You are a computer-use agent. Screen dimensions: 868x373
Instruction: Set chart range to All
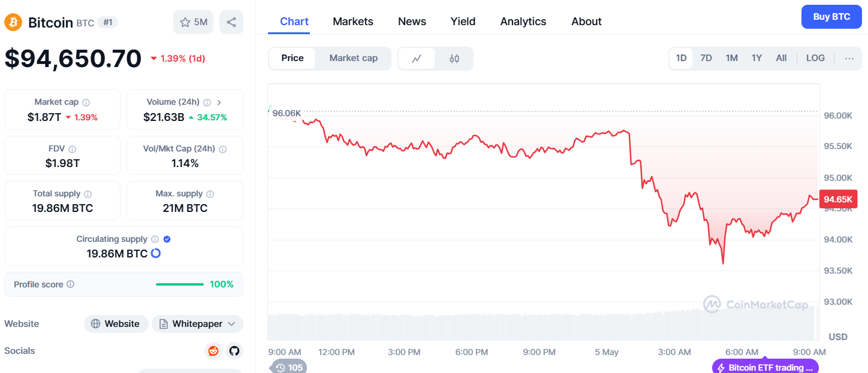coord(781,58)
